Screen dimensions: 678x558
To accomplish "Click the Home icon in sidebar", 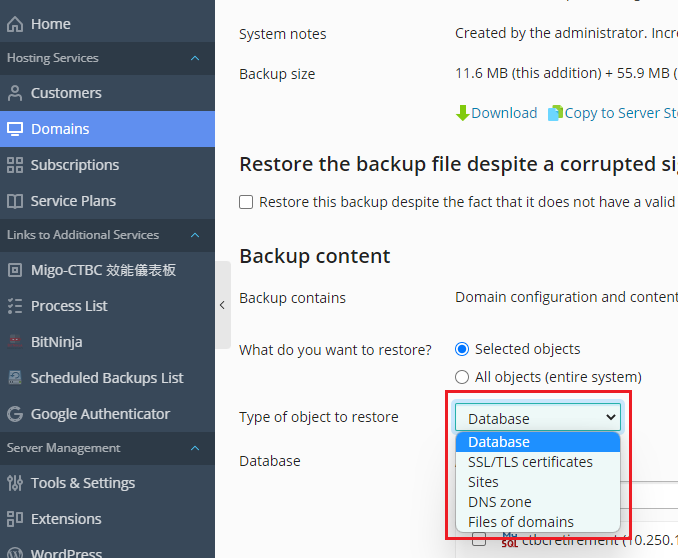I will [15, 24].
